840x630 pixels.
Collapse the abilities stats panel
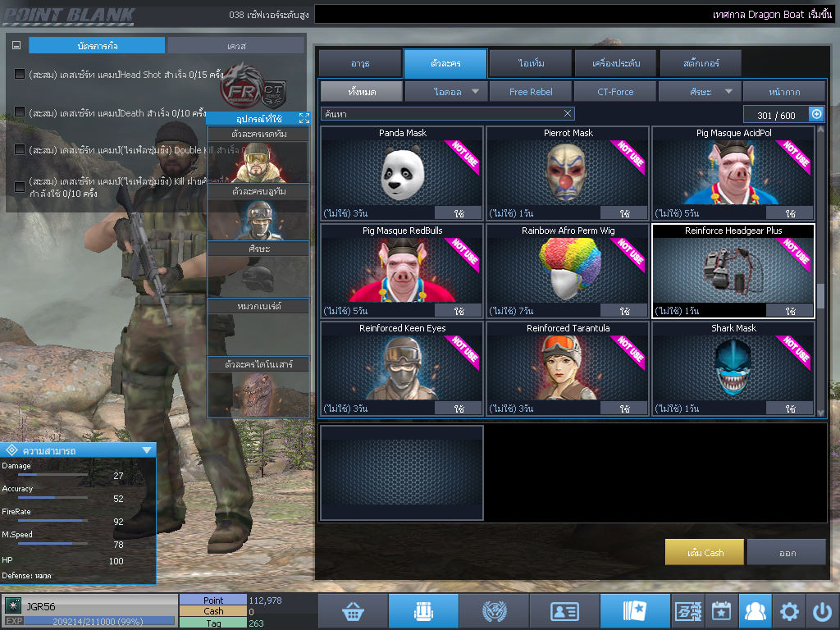[x=146, y=450]
